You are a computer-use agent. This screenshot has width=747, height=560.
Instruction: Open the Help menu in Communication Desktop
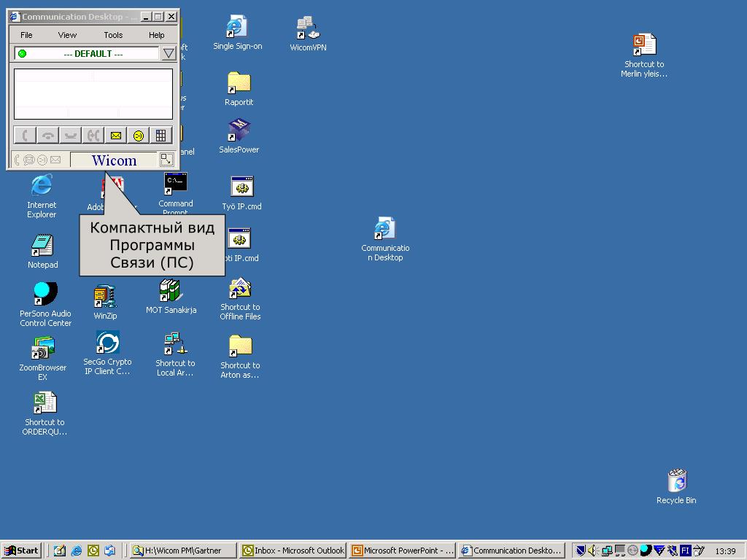click(x=156, y=35)
